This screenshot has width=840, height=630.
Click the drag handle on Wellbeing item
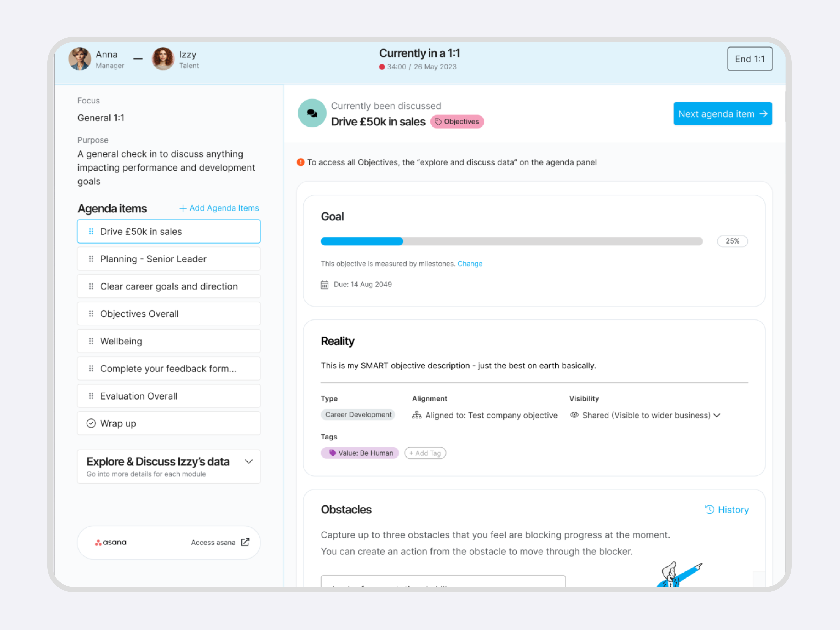pyautogui.click(x=91, y=341)
